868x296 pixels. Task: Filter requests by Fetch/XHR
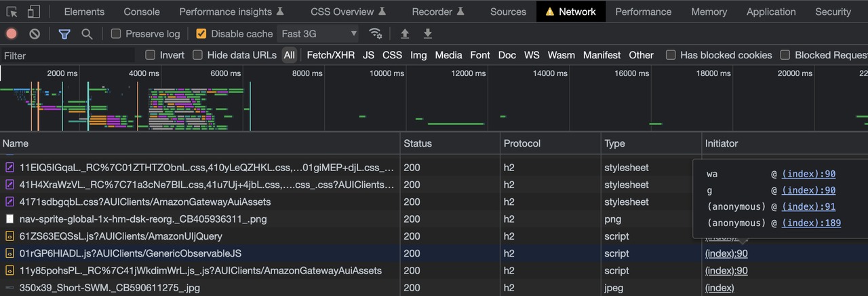tap(331, 55)
